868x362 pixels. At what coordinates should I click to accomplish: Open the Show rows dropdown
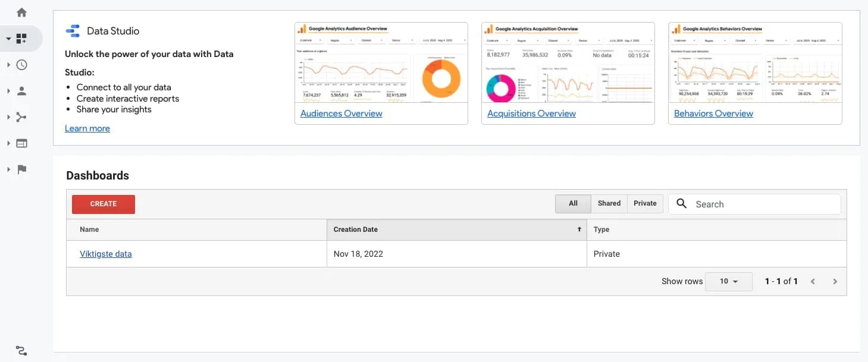click(728, 281)
